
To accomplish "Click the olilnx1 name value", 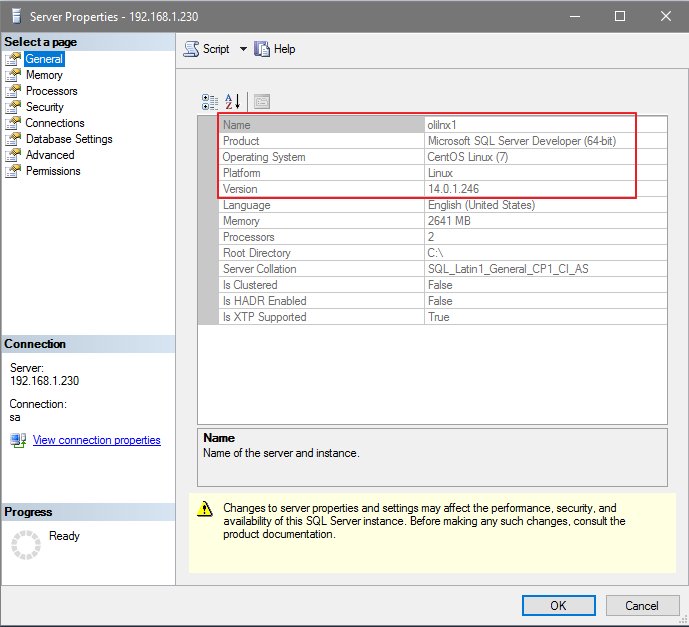I will (x=442, y=125).
